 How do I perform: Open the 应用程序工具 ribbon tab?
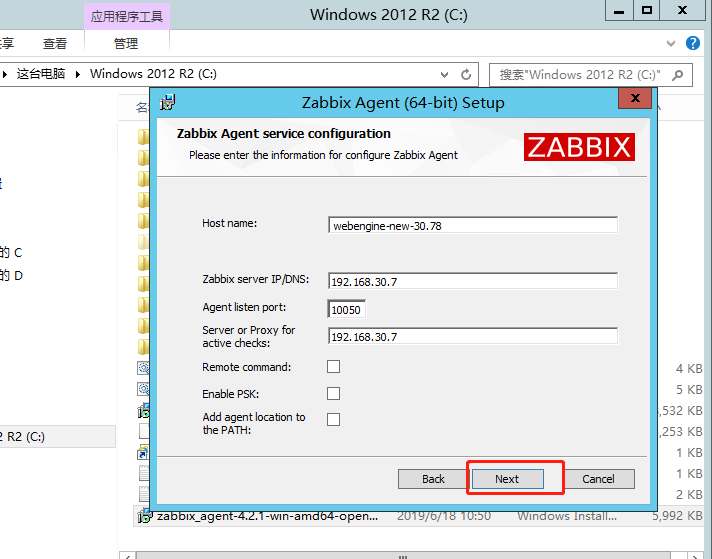(x=127, y=17)
